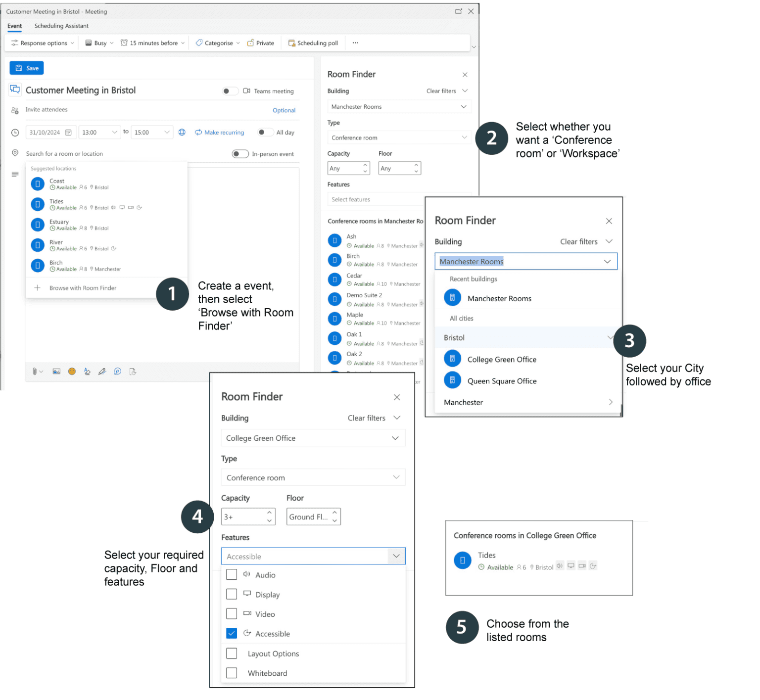Mark the event as Private
Viewport: 760px width, 700px height.
pos(261,43)
